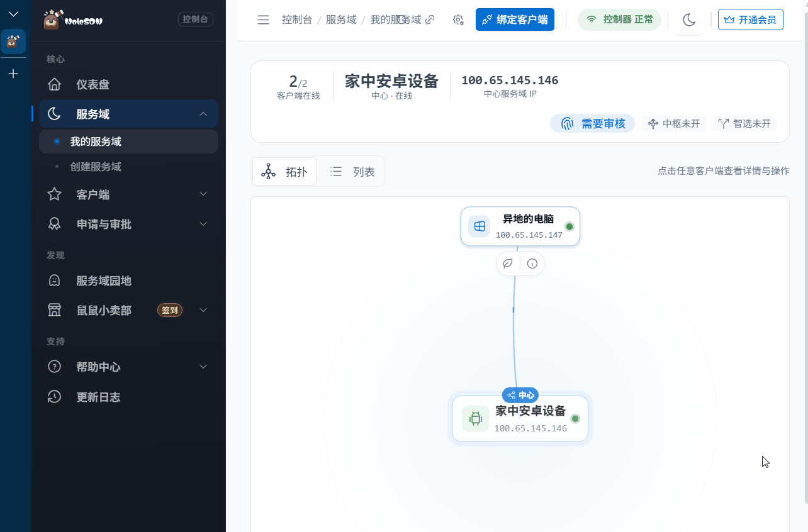808x532 pixels.
Task: Expand the 客户端 sidebar section
Action: pyautogui.click(x=128, y=194)
